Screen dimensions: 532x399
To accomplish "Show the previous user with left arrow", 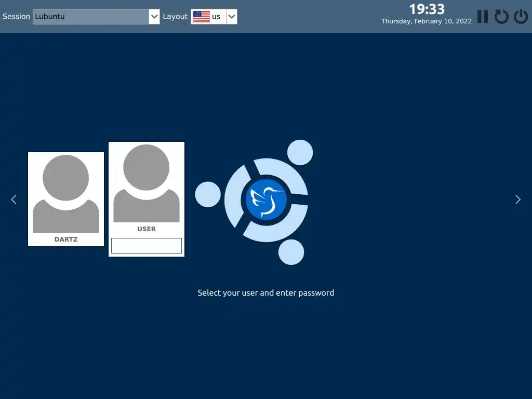I will [x=14, y=199].
